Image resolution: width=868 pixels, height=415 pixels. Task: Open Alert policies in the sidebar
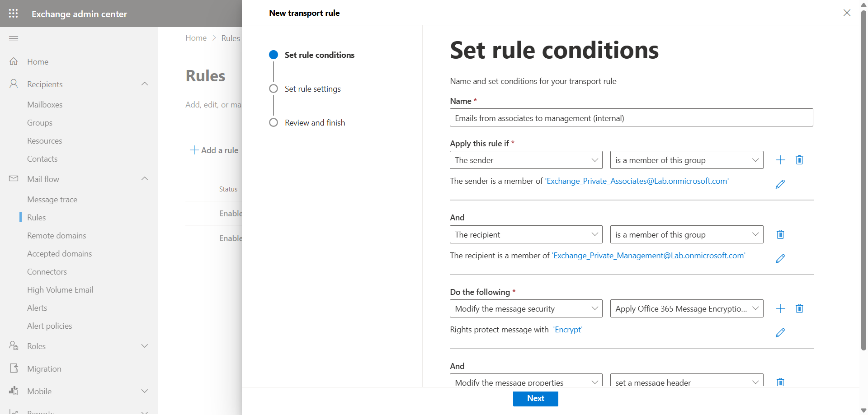click(x=49, y=326)
